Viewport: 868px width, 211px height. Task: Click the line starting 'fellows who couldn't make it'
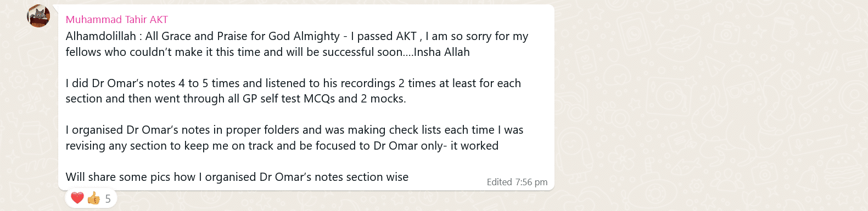(268, 52)
